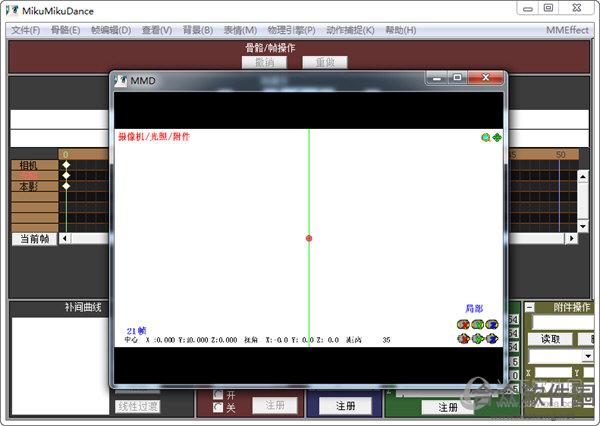The height and width of the screenshot is (426, 600).
Task: Maximize the MMD viewport window
Action: (457, 77)
